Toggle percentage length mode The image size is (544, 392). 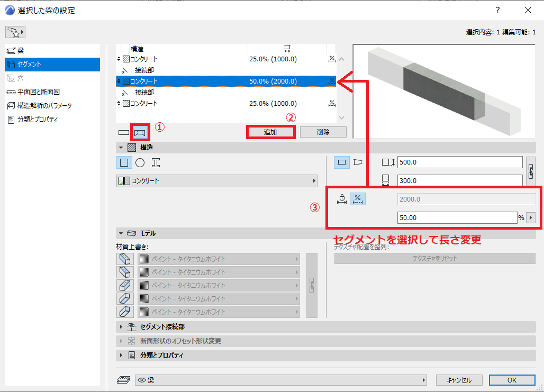point(357,199)
